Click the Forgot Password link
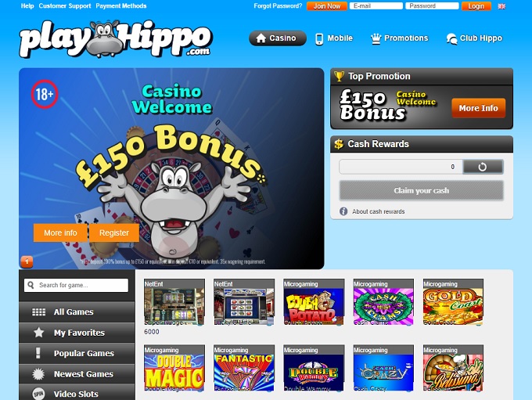Image resolution: width=532 pixels, height=400 pixels. (278, 6)
